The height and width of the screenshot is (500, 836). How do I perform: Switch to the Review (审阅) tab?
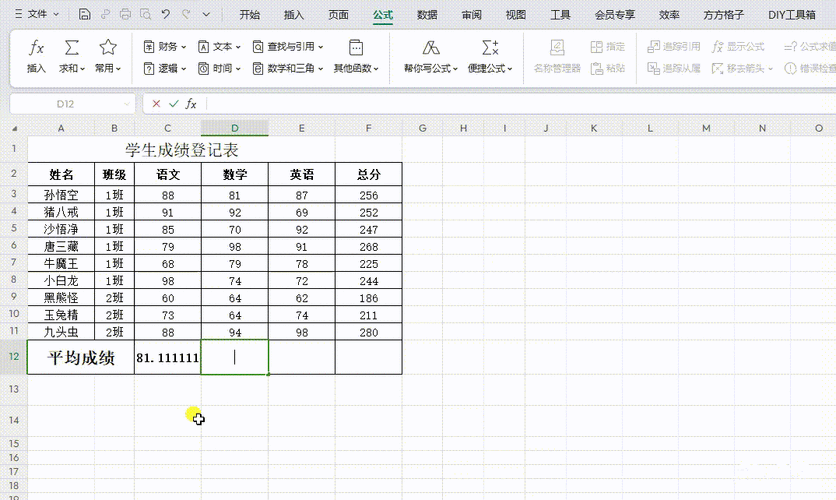click(x=471, y=15)
